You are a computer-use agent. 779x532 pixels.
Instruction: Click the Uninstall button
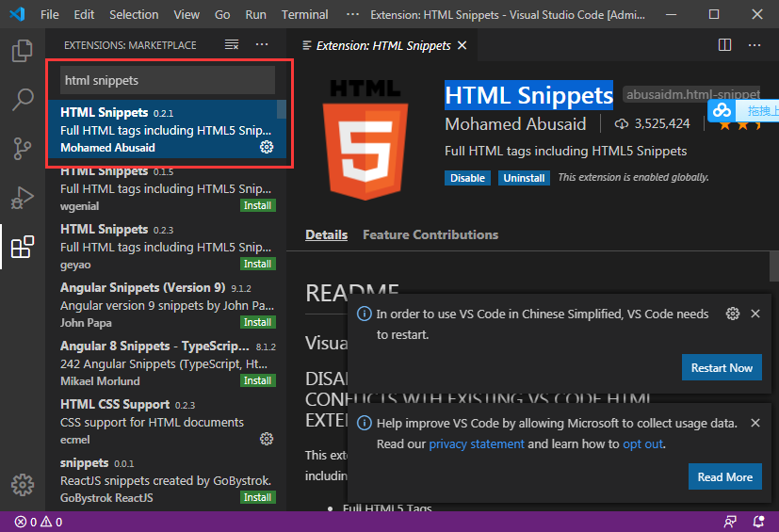(x=524, y=178)
